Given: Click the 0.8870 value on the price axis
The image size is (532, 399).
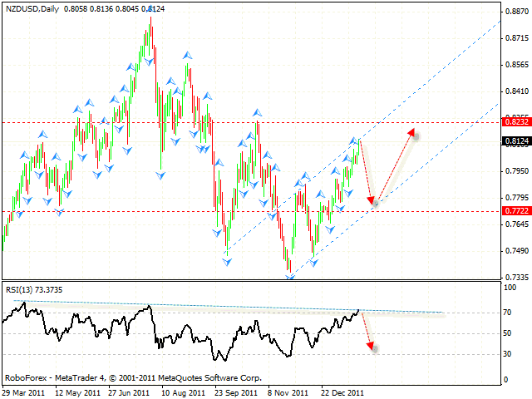Looking at the screenshot, I should tap(513, 12).
